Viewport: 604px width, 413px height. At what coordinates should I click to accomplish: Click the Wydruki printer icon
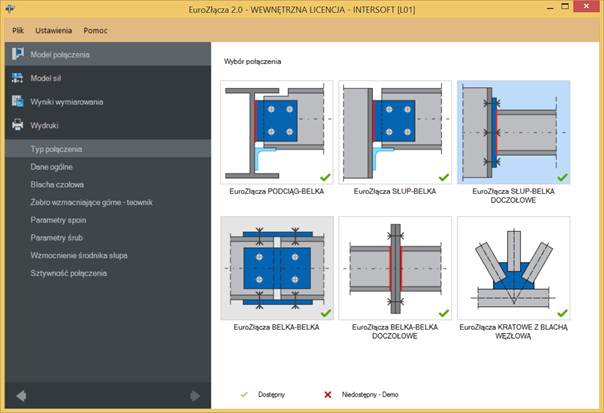click(17, 125)
